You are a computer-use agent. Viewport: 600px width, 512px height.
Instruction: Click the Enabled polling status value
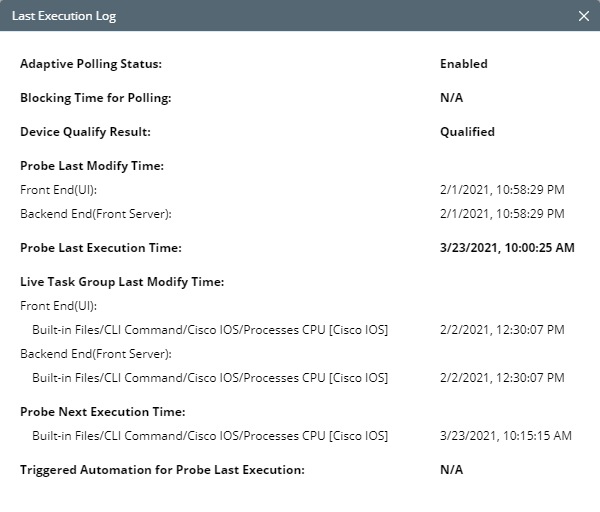pyautogui.click(x=464, y=64)
